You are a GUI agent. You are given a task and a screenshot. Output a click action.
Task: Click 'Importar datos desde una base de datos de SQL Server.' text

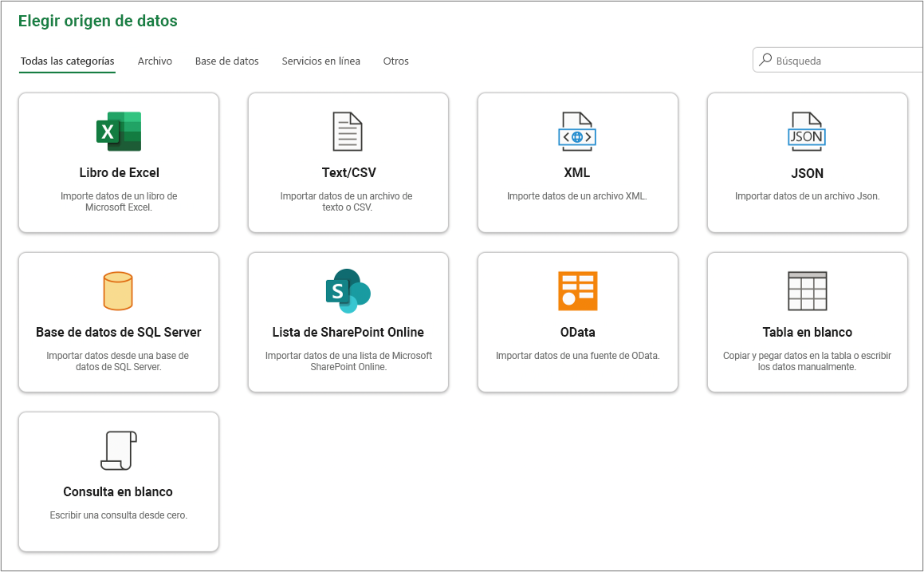(x=118, y=361)
